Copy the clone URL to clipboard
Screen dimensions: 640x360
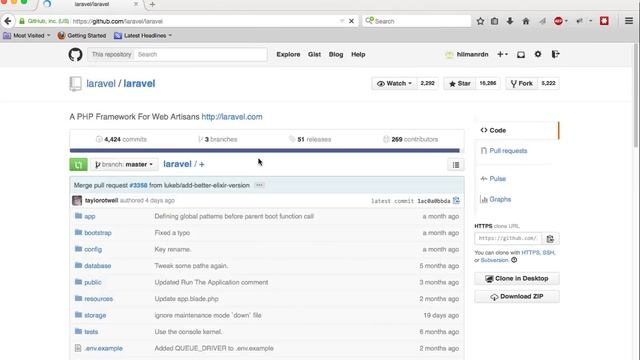(550, 238)
